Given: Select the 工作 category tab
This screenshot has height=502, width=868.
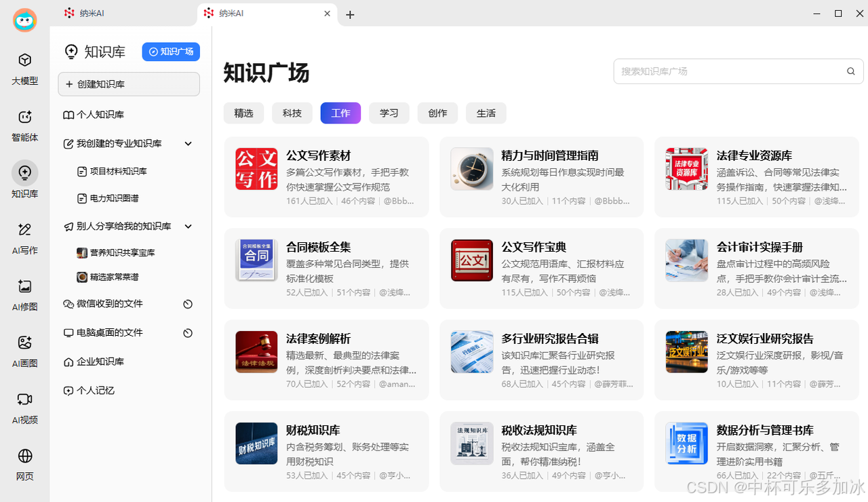Looking at the screenshot, I should point(340,113).
